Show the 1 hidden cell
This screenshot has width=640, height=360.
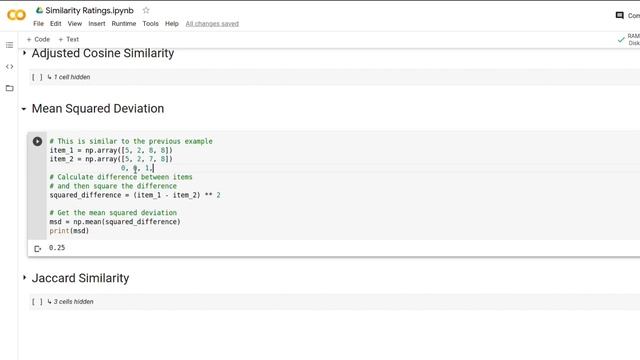69,77
